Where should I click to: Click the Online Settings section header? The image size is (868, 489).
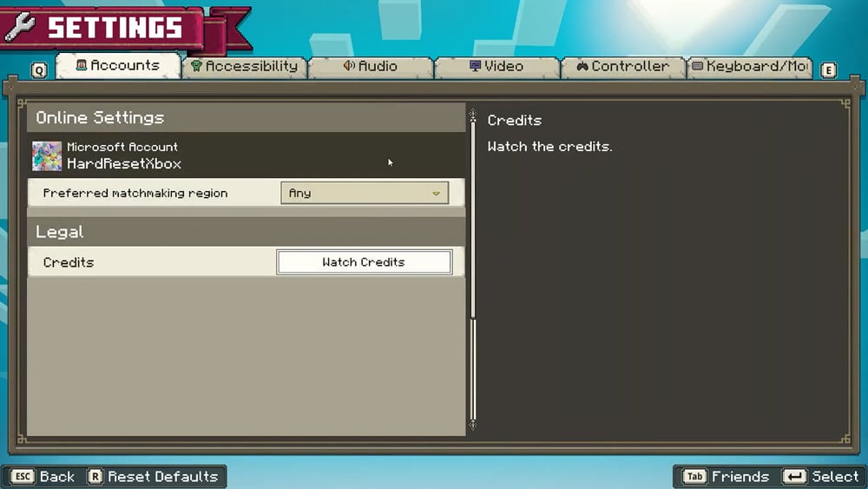pos(247,117)
